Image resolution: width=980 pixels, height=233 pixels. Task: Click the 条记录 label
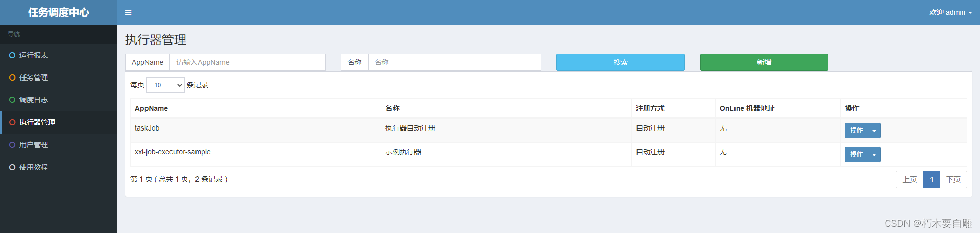198,85
